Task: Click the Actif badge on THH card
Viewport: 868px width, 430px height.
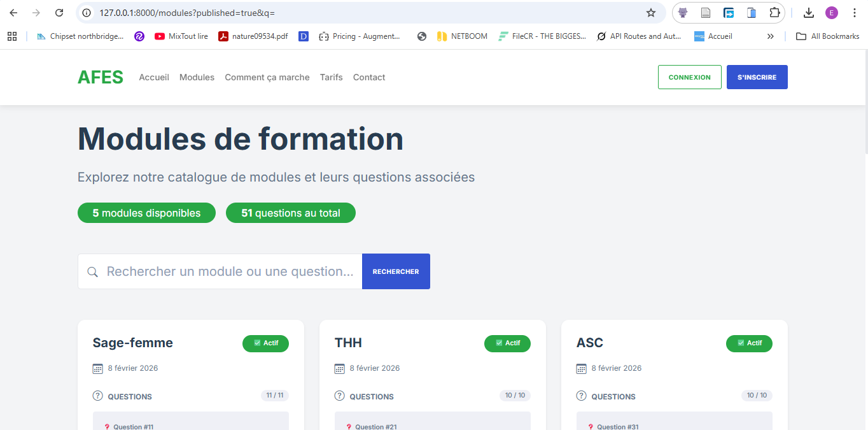Action: tap(507, 343)
